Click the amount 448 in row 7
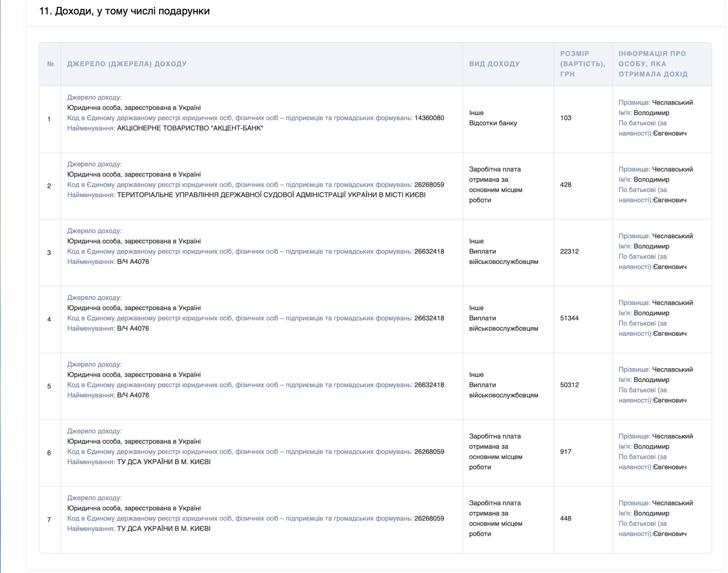The image size is (728, 573). 566,519
